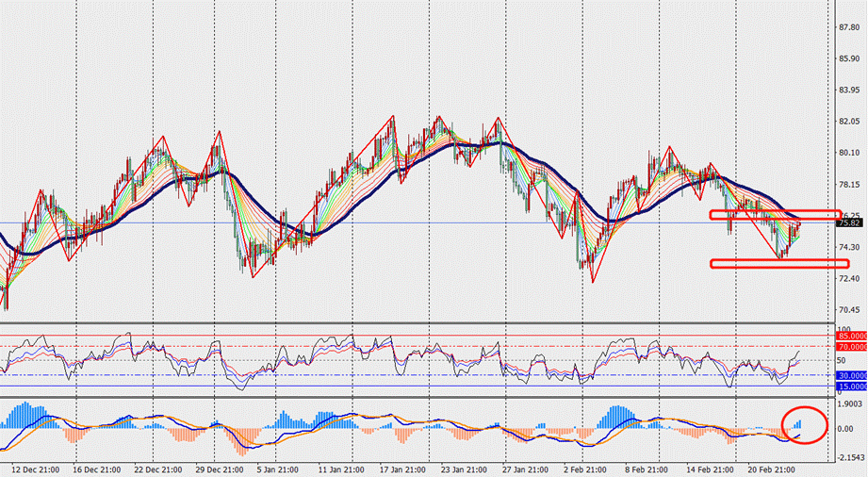Viewport: 868px width, 477px height.
Task: Click the 82.05 price scale label
Action: pos(849,122)
